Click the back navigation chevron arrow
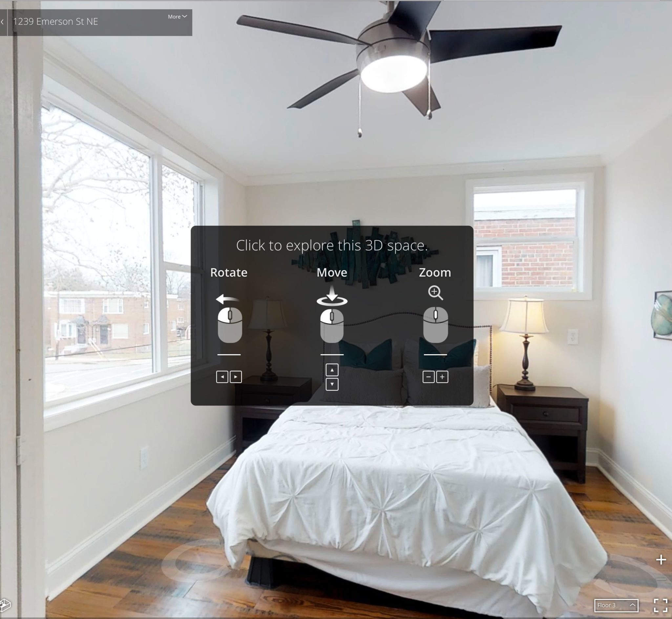Image resolution: width=672 pixels, height=619 pixels. click(3, 21)
